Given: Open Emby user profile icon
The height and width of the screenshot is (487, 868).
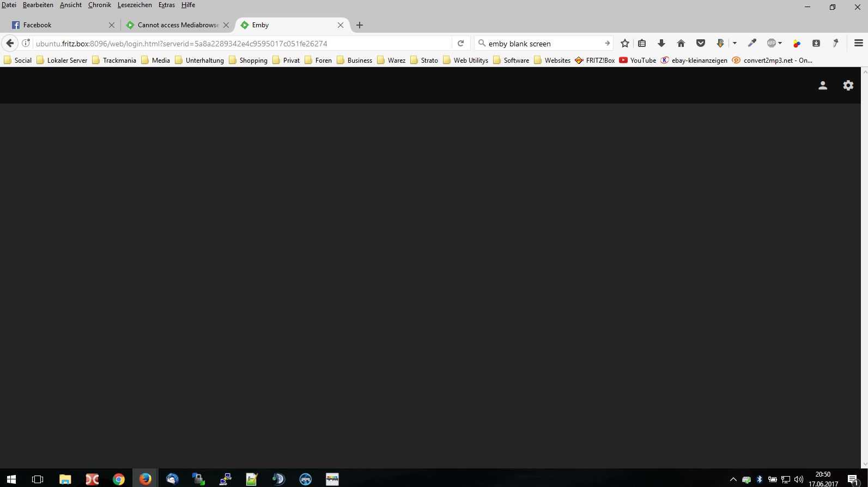Looking at the screenshot, I should tap(823, 86).
